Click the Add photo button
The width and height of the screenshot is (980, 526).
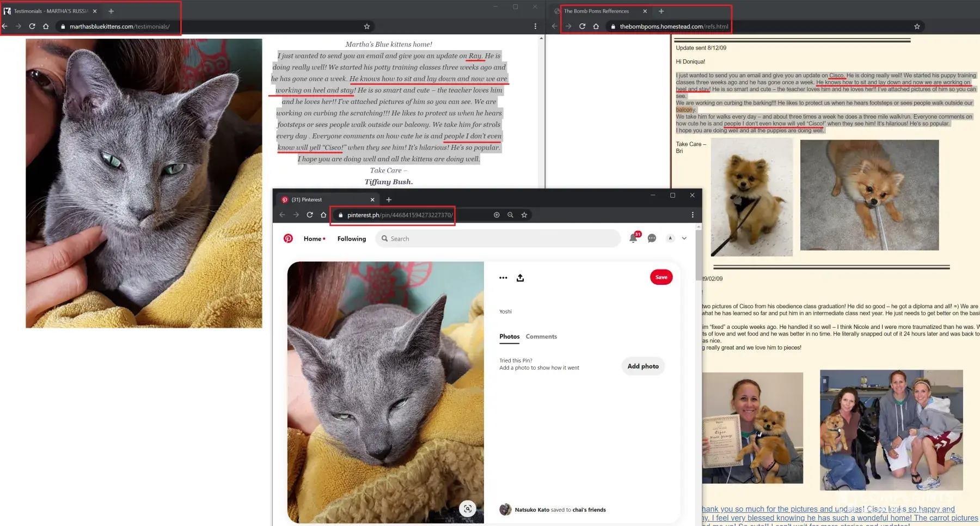coord(643,366)
